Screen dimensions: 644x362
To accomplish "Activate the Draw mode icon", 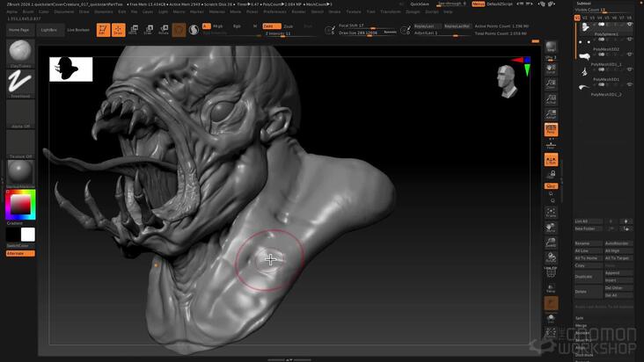I will tap(118, 30).
